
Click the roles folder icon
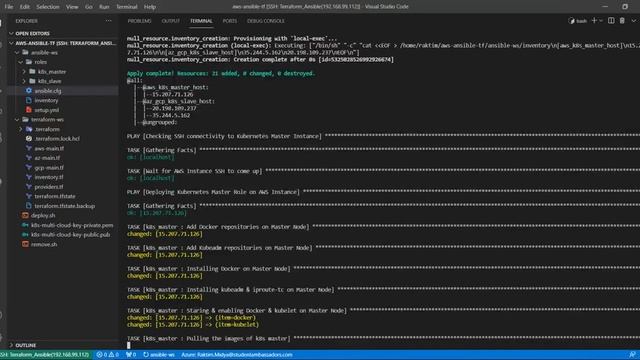click(x=29, y=62)
